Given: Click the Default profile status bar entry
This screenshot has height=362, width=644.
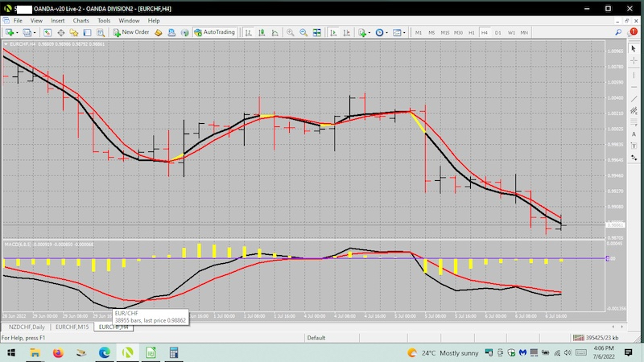Looking at the screenshot, I should (316, 338).
